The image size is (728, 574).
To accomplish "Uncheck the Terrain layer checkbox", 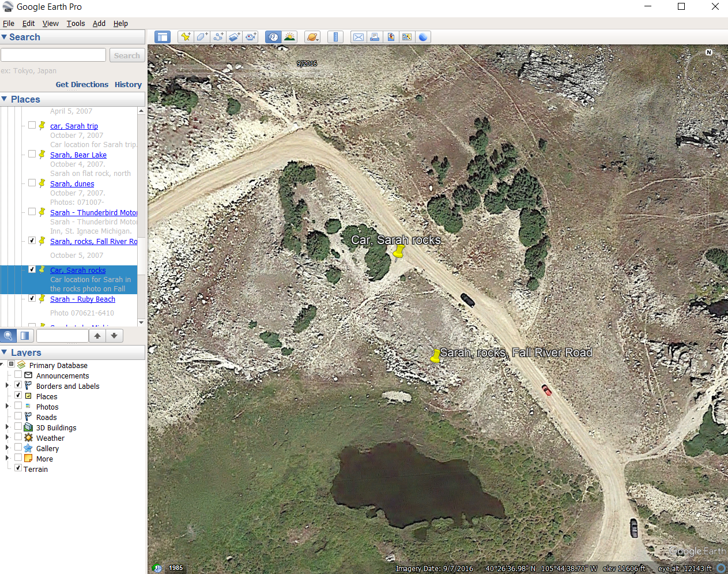I will pyautogui.click(x=18, y=468).
